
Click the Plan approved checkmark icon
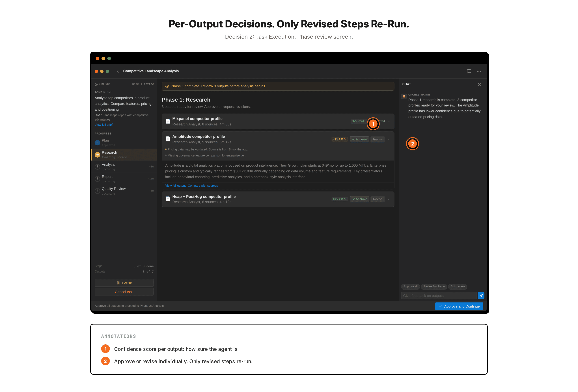[x=97, y=142]
